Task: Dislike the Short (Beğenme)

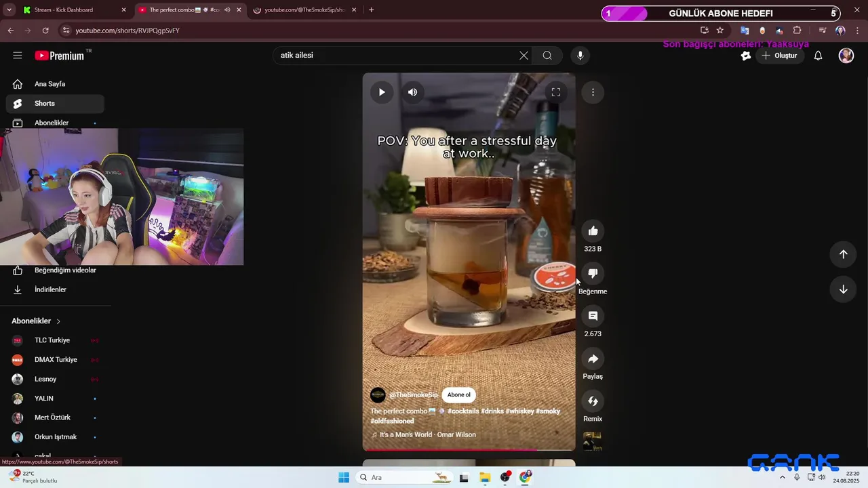Action: 593,273
